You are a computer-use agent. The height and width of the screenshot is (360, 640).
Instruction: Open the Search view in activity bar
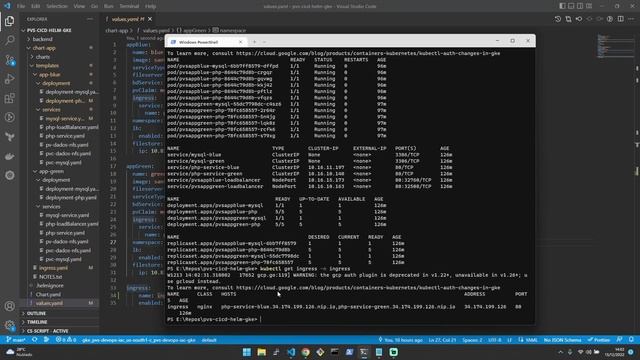(x=9, y=40)
